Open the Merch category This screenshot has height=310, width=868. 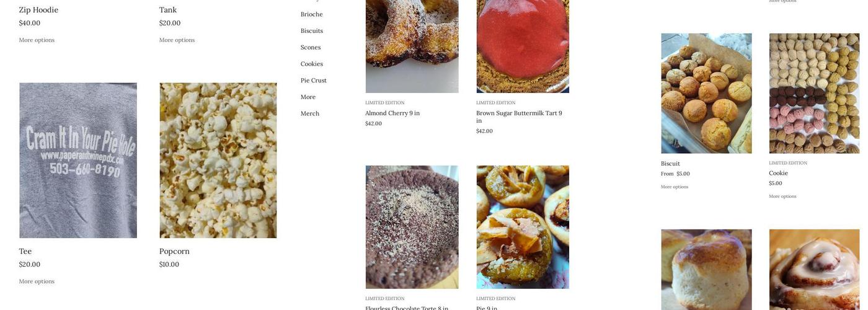[x=310, y=113]
